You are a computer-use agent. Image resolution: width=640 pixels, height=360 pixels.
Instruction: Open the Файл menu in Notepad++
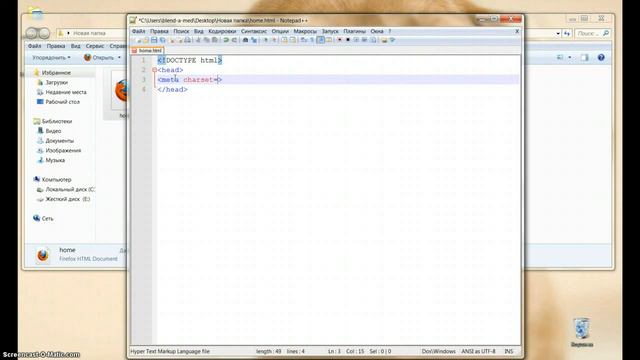138,31
